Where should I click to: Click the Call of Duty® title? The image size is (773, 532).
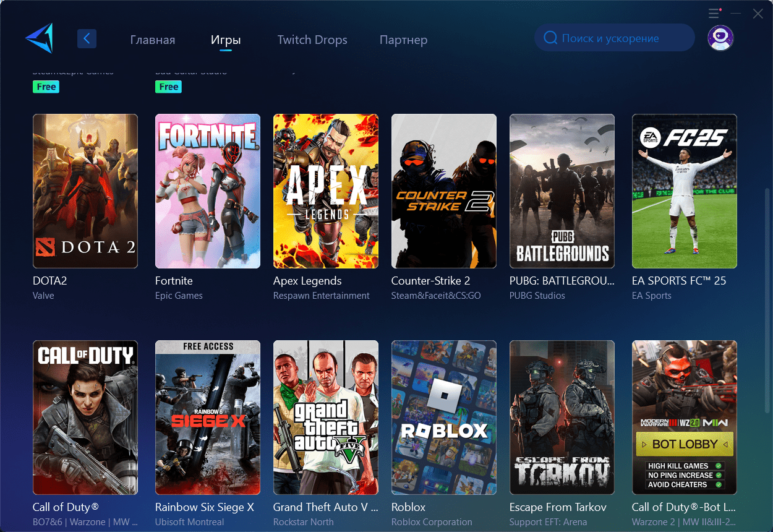tap(66, 507)
